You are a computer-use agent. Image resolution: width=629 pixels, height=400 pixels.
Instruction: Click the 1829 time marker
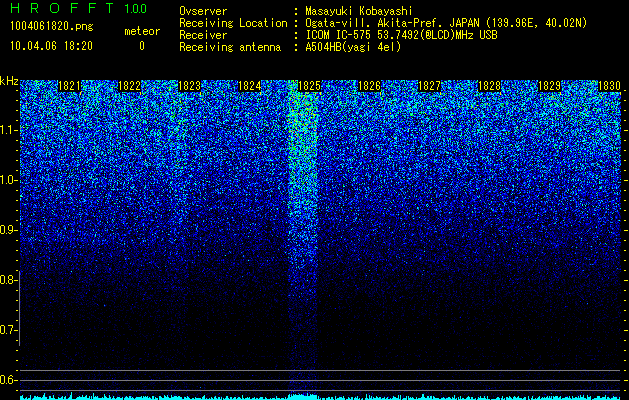coord(549,86)
